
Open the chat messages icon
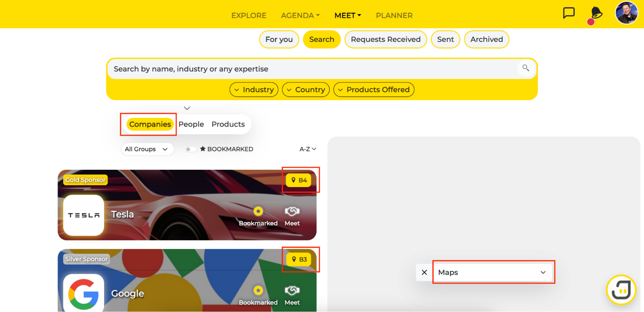(x=569, y=13)
